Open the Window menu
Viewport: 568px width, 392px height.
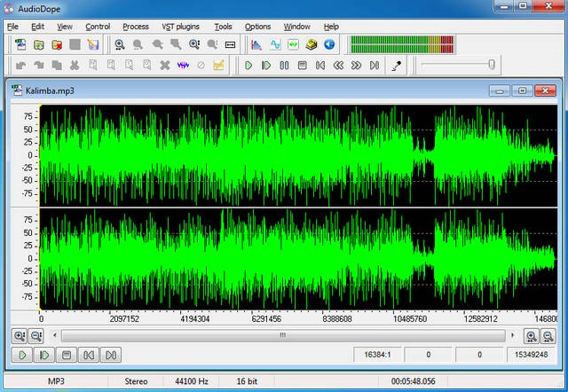297,27
